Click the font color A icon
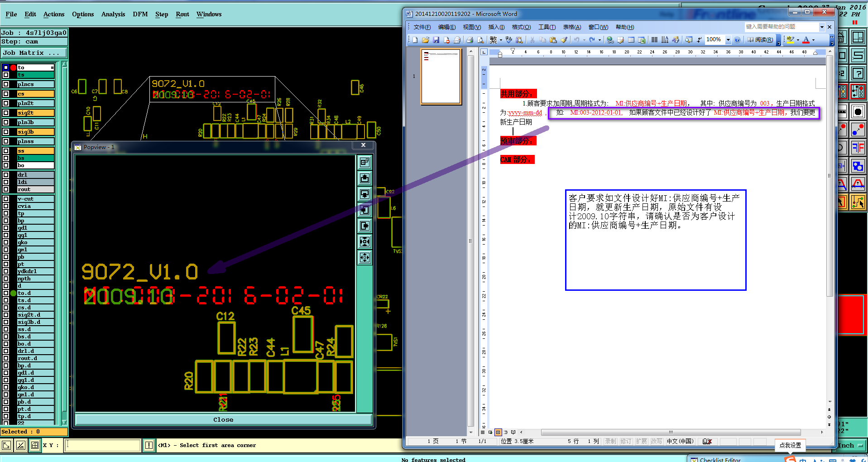The width and height of the screenshot is (868, 462). (806, 40)
